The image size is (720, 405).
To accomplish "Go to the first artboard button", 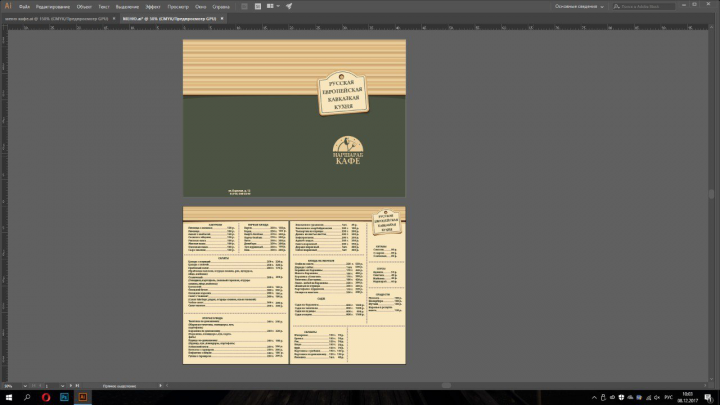I will pyautogui.click(x=34, y=386).
